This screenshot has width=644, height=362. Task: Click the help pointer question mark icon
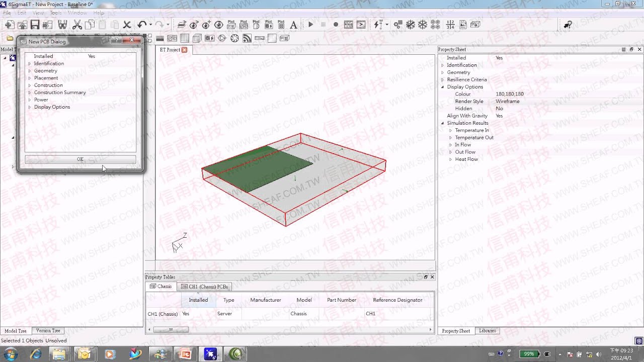click(568, 25)
